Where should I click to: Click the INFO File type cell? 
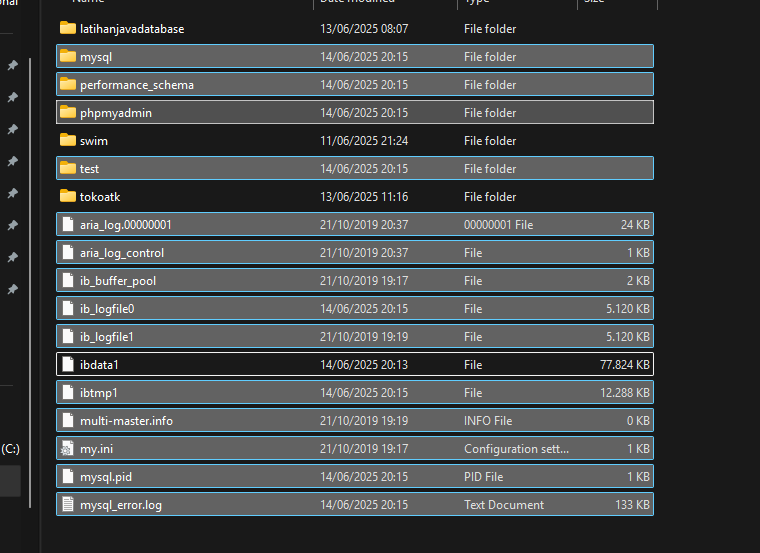pos(488,421)
